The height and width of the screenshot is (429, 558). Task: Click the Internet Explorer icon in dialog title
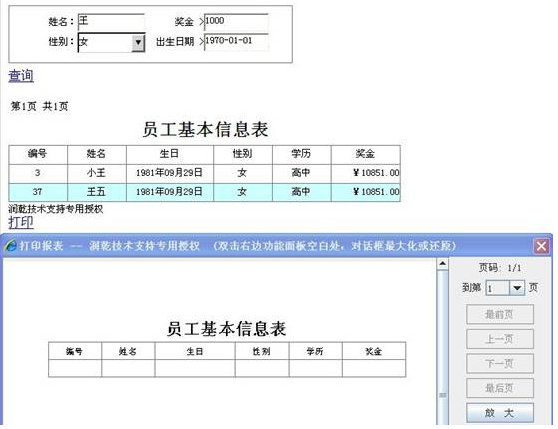click(x=11, y=245)
